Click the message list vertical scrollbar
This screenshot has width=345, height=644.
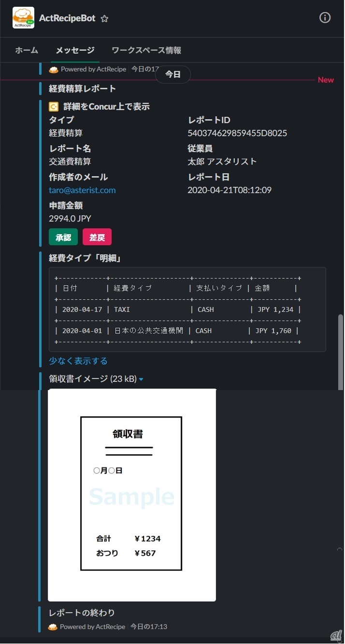[x=341, y=351]
